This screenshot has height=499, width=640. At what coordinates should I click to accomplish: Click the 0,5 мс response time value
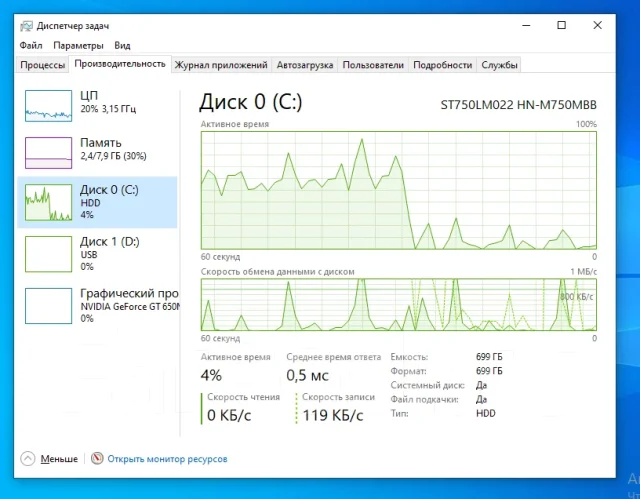point(307,375)
